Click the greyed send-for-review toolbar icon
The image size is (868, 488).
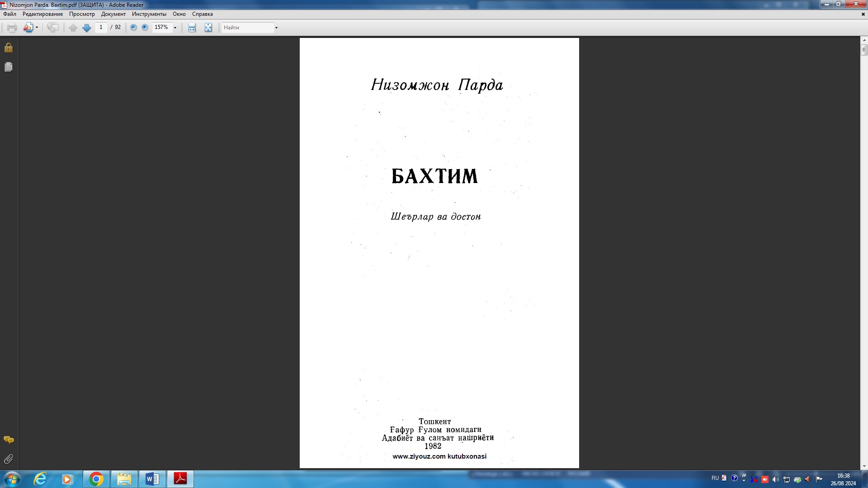53,28
